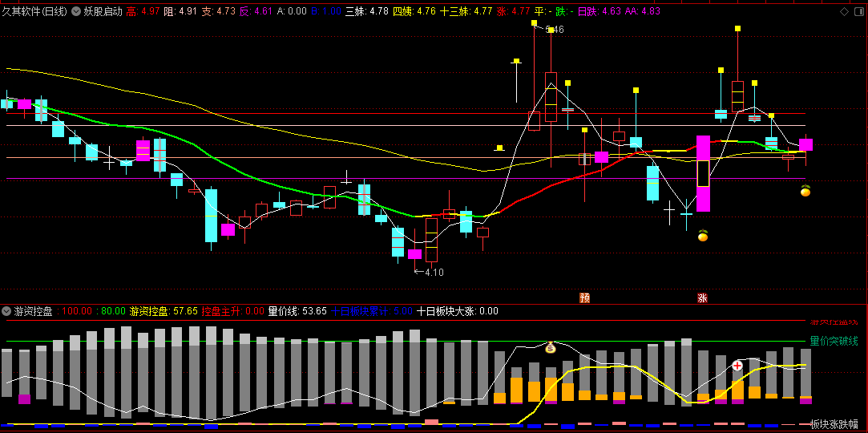Click the 板块涨跌幅 label
This screenshot has height=433, width=868.
click(x=834, y=425)
